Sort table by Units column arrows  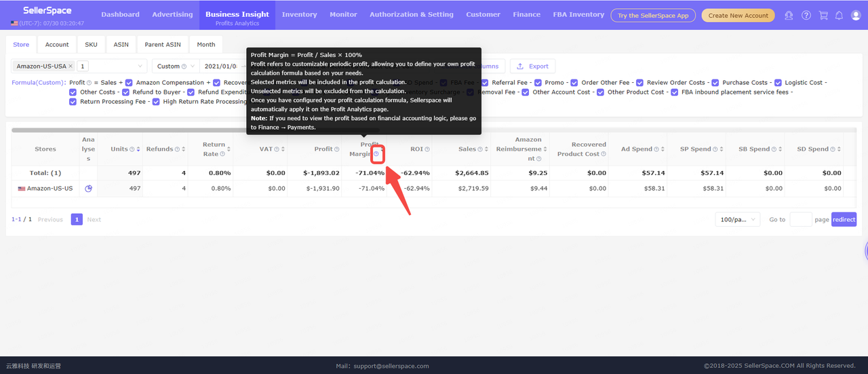[138, 149]
